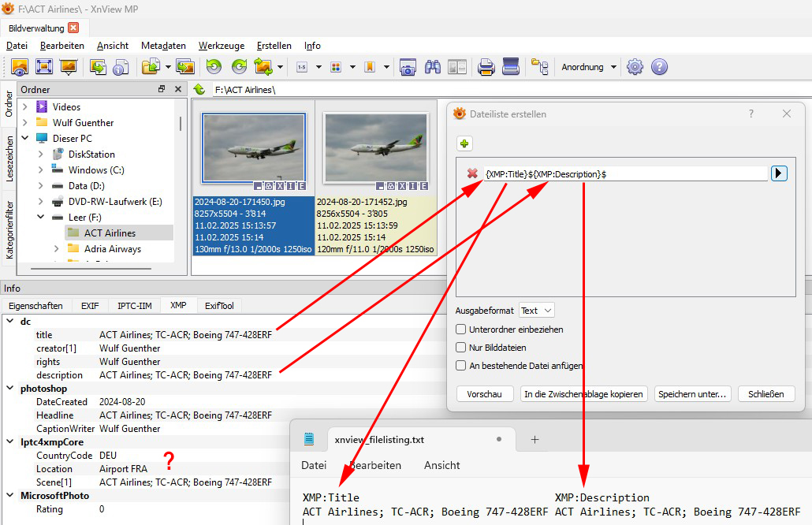Screen dimensions: 812x525
Task: Open settings gear icon in toolbar
Action: [635, 67]
